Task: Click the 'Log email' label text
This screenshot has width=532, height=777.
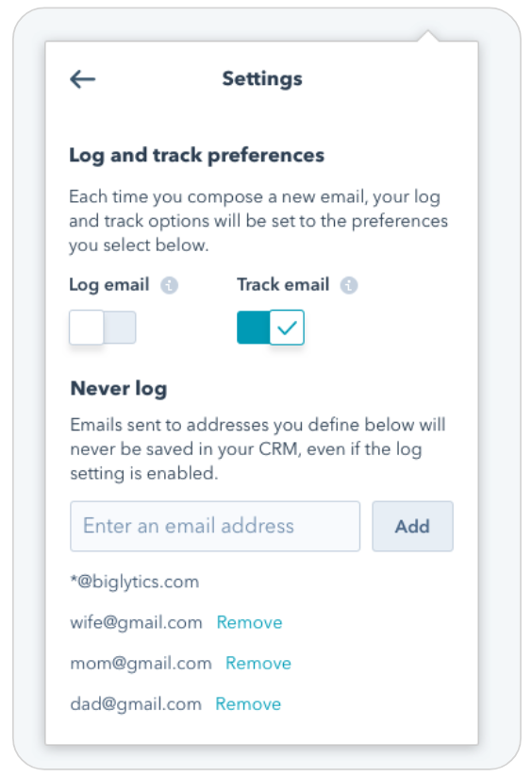Action: pos(109,285)
